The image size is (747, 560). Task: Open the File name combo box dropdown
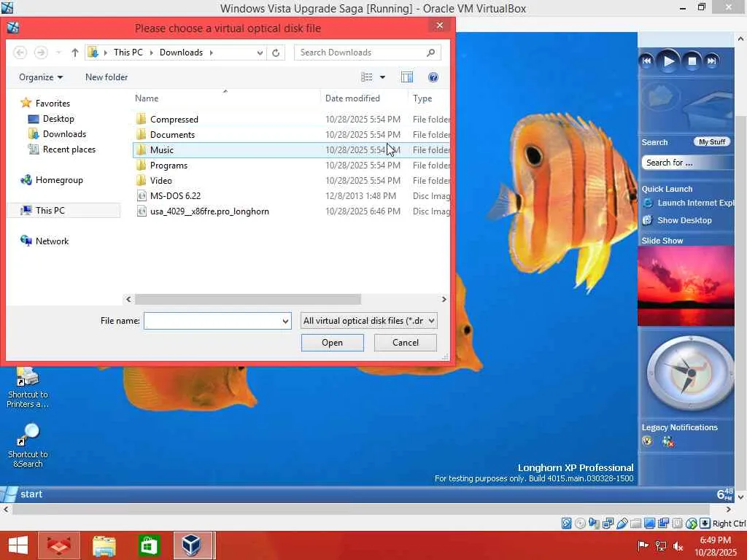pos(285,321)
